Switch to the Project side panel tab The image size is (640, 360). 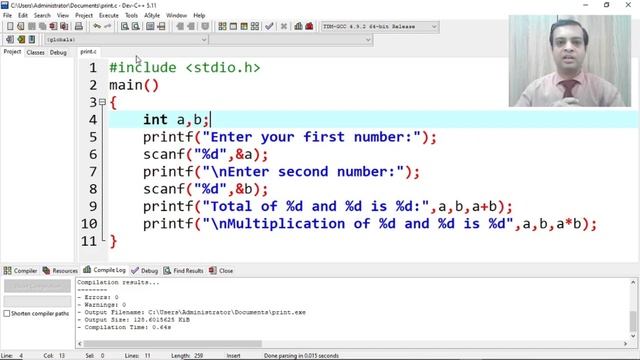point(12,52)
